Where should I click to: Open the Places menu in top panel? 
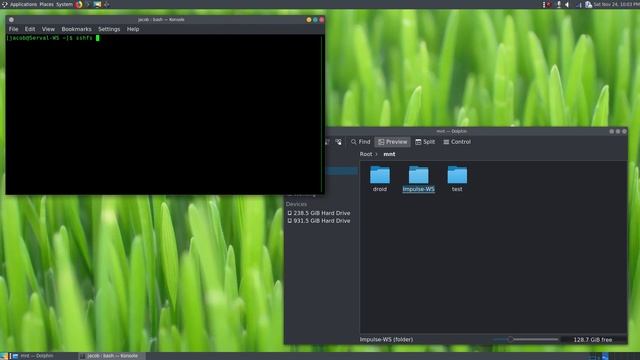[47, 4]
